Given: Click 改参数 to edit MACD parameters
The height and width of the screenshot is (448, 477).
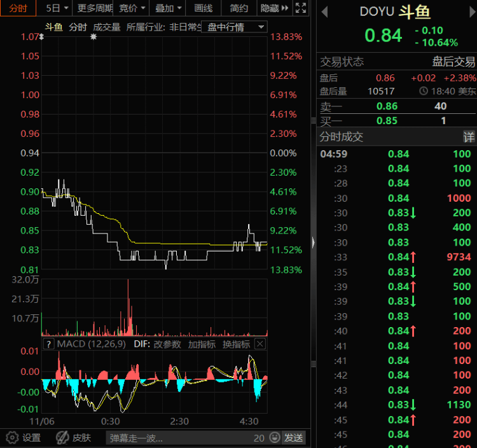Looking at the screenshot, I should pos(167,344).
